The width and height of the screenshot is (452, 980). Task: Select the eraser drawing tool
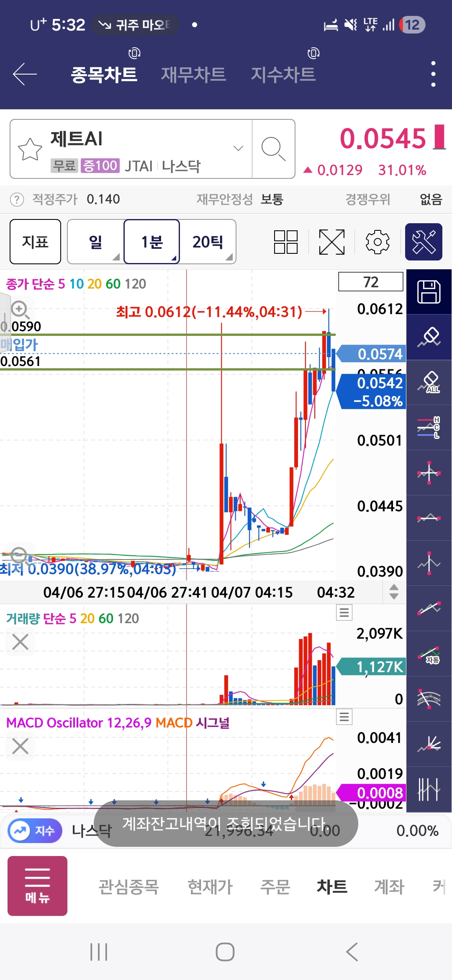click(429, 337)
